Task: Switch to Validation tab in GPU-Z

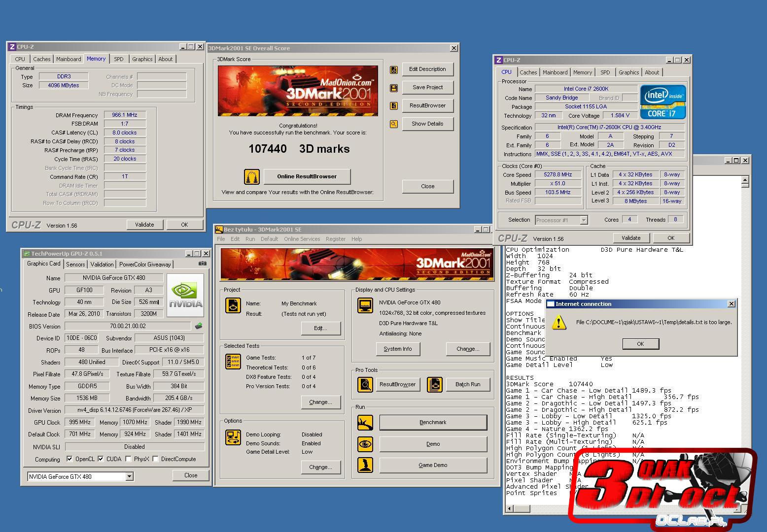Action: point(102,265)
